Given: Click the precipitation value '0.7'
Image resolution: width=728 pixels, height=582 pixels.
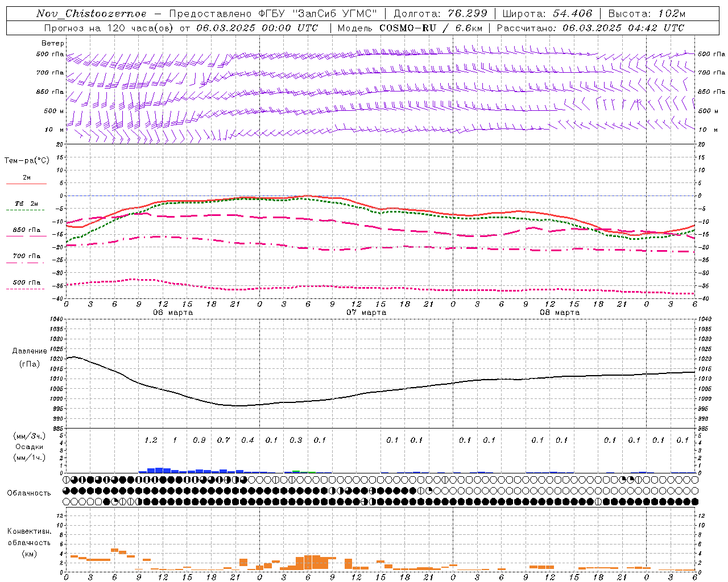Looking at the screenshot, I should tap(224, 440).
